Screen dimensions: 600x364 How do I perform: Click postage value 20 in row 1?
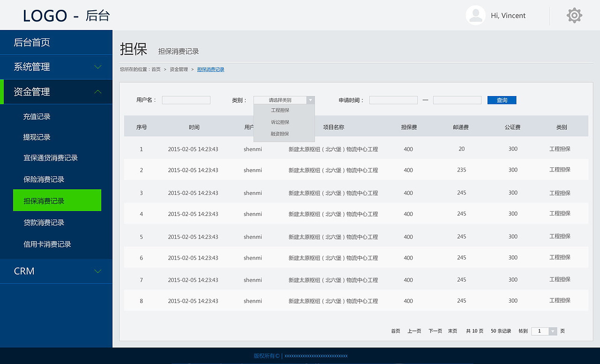point(462,149)
